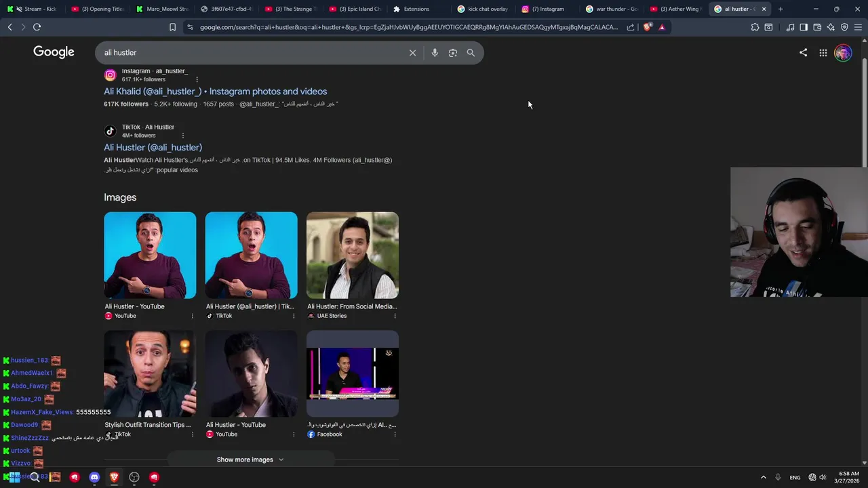Toggle the browser sidebar panel icon
868x488 pixels.
pyautogui.click(x=804, y=27)
